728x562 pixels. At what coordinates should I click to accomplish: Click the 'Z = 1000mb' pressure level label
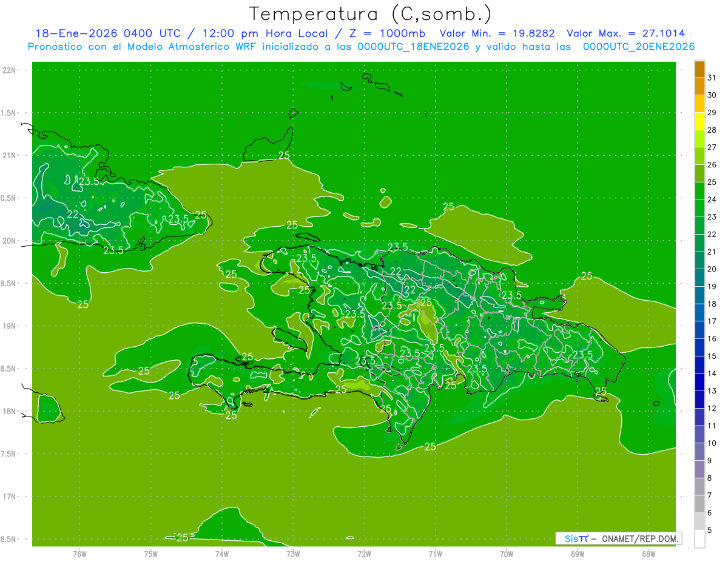tap(387, 33)
